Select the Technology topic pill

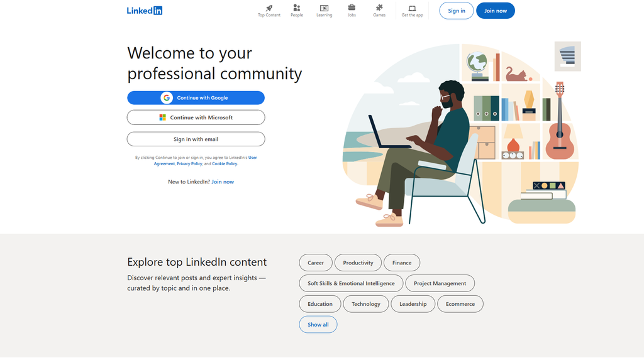(366, 304)
